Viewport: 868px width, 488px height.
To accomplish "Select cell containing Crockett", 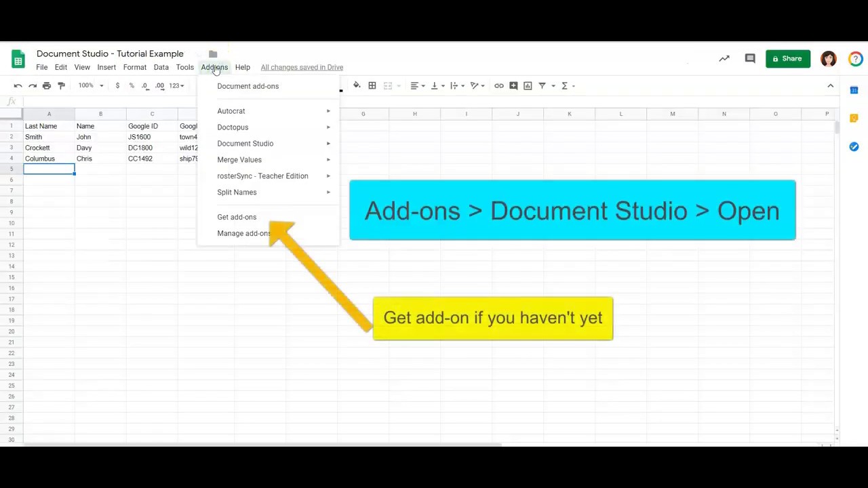I will 49,148.
